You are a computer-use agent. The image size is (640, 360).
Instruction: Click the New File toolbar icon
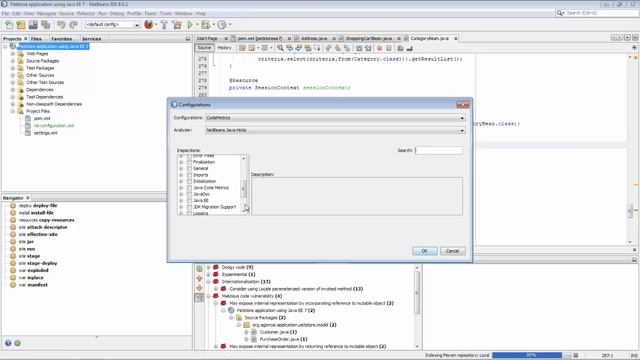[x=9, y=25]
